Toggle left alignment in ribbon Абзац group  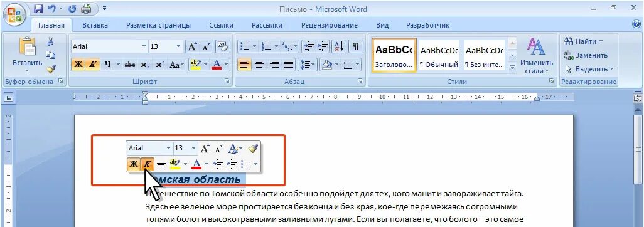point(244,65)
